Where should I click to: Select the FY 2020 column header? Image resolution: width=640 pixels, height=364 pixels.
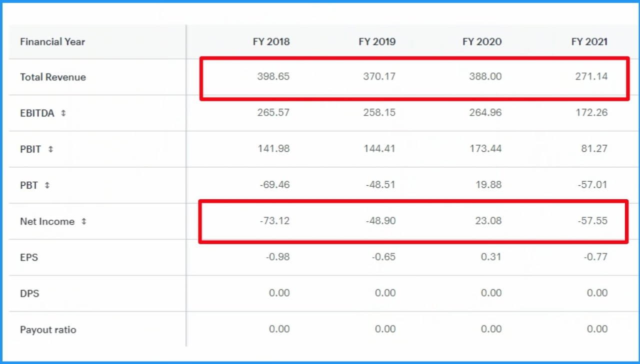(x=482, y=42)
